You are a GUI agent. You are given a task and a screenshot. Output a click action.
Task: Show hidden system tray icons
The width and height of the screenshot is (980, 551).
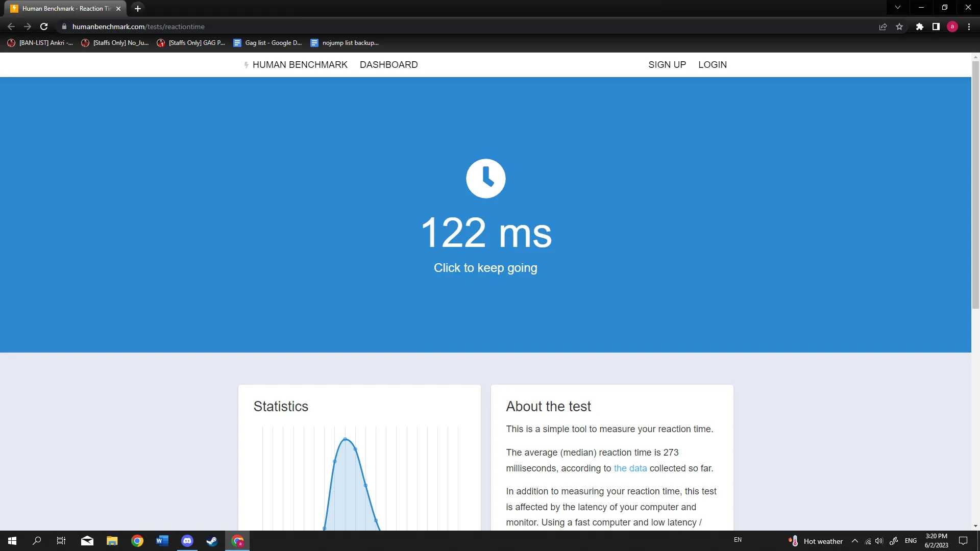click(855, 541)
